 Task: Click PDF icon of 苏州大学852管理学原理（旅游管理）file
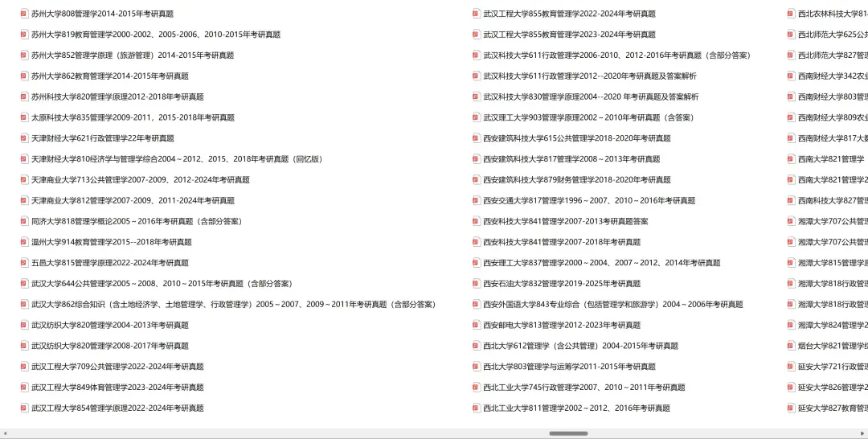[x=24, y=55]
